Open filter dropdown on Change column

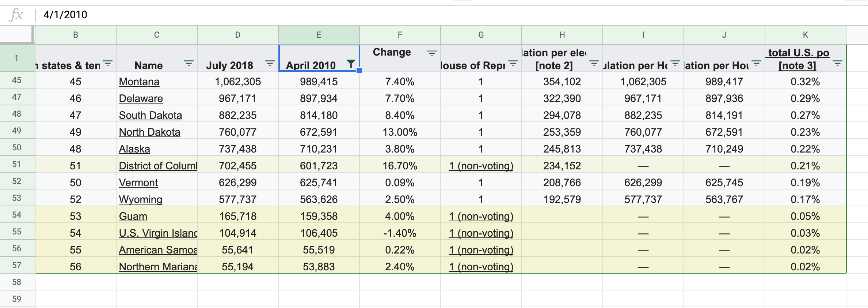pos(432,53)
